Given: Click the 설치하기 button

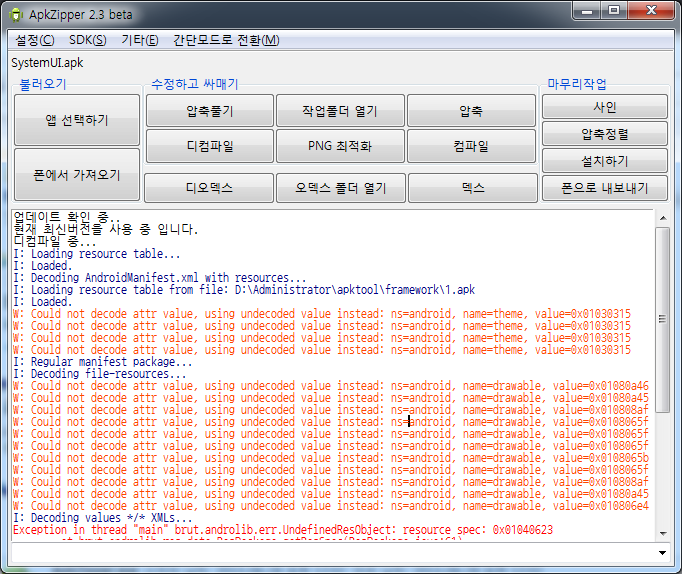Looking at the screenshot, I should [x=604, y=160].
